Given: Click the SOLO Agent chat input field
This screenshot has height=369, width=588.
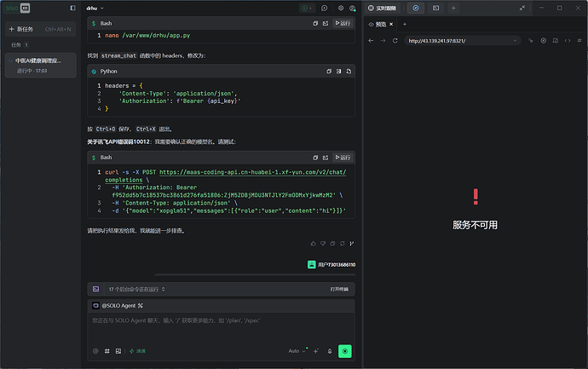Looking at the screenshot, I should point(222,326).
